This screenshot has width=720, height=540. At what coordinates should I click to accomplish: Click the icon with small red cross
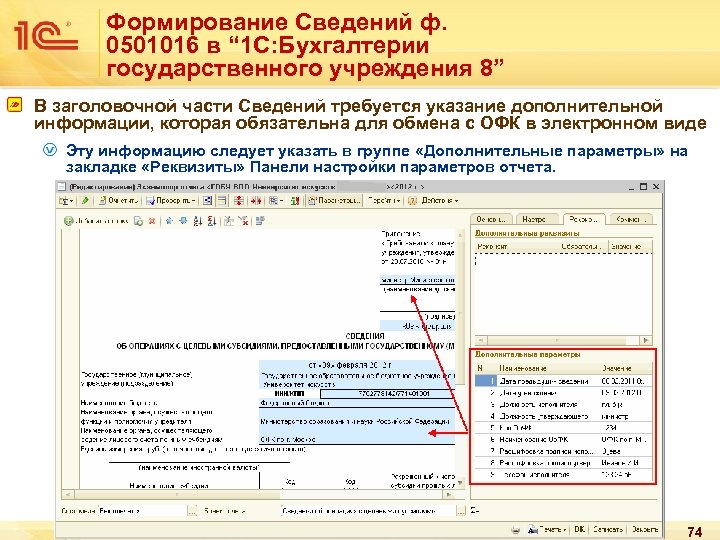tap(243, 221)
